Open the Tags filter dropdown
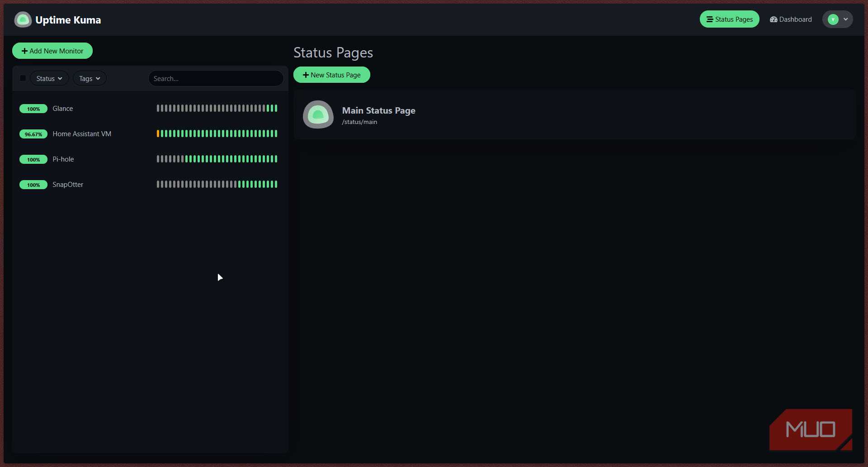The height and width of the screenshot is (467, 868). pos(90,78)
